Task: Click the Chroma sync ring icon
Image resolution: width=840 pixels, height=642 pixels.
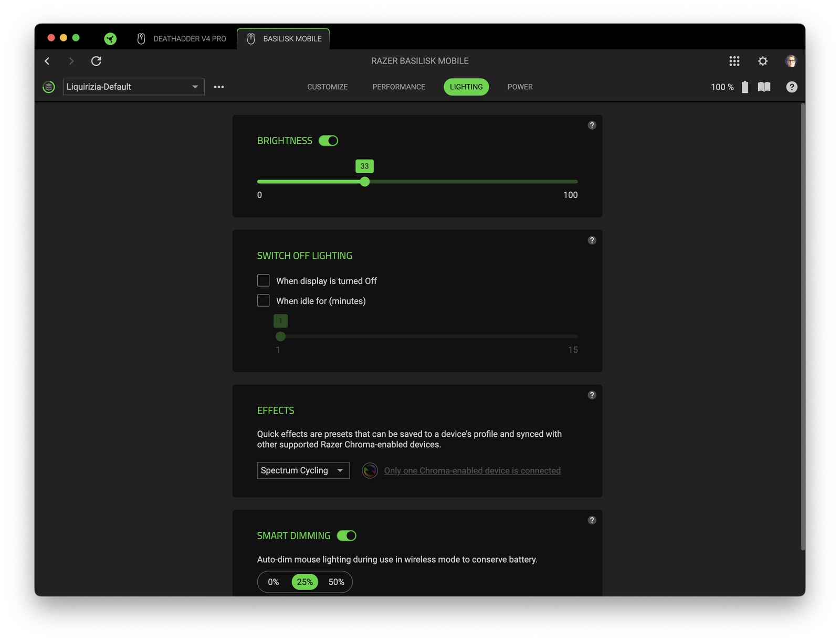Action: (x=370, y=471)
